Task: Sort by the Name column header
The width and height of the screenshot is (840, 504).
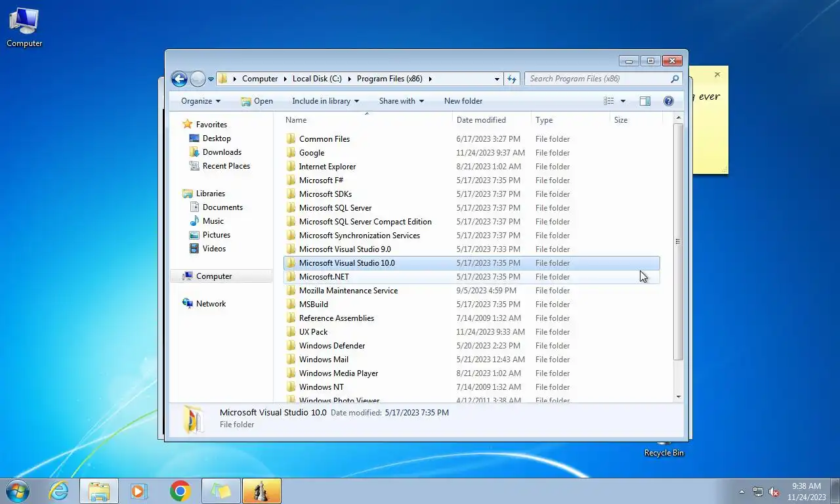Action: pyautogui.click(x=367, y=120)
